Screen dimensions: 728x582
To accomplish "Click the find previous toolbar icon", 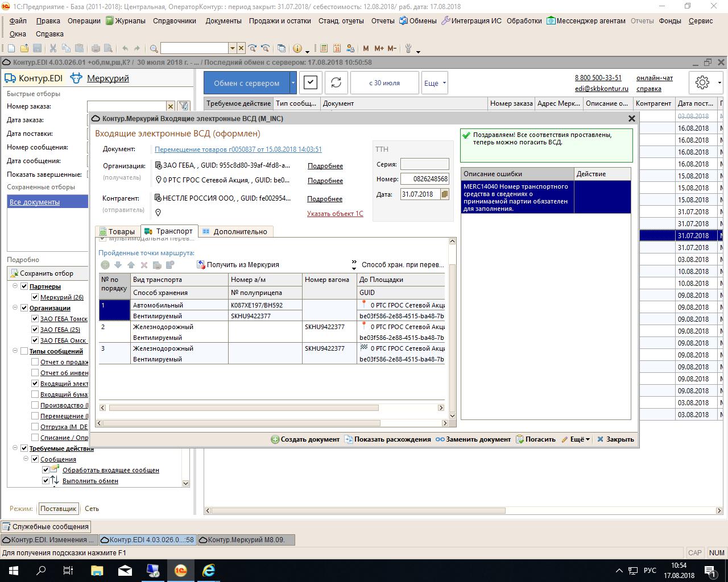I will point(266,48).
